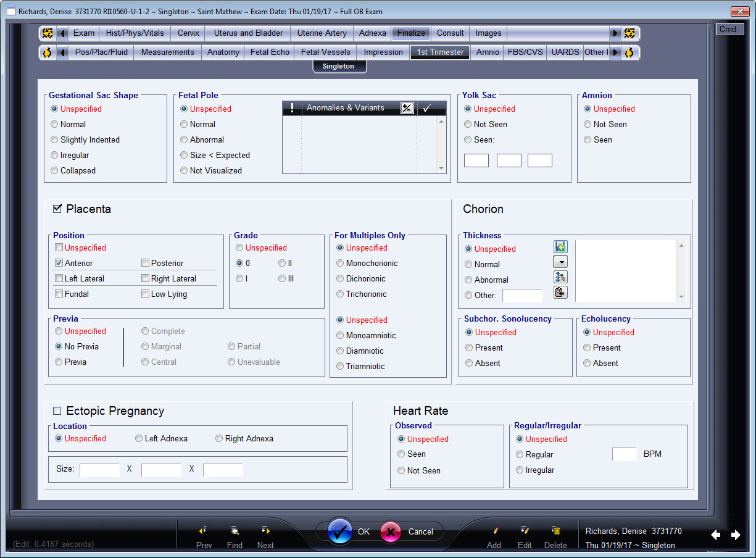
Task: Click the BPM heart rate input field
Action: 624,454
